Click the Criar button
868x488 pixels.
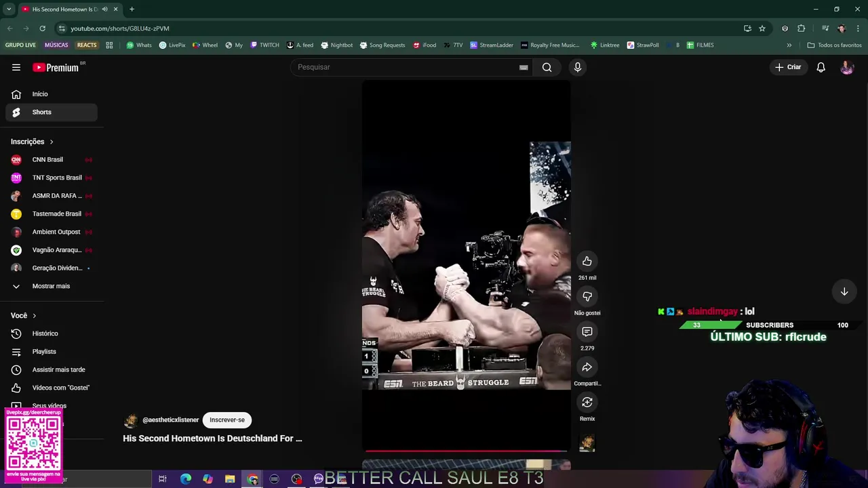click(x=788, y=67)
